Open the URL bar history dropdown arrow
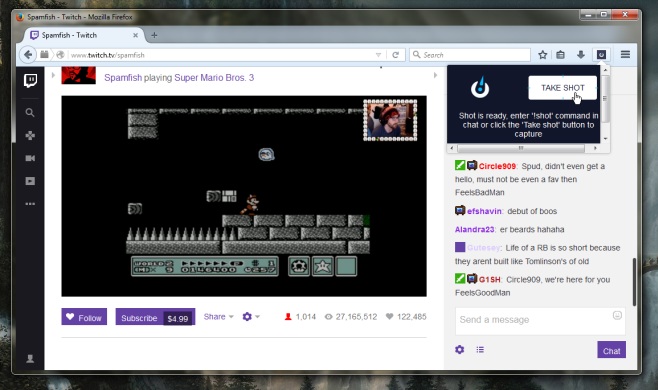Viewport: 658px width, 390px height. pyautogui.click(x=378, y=55)
